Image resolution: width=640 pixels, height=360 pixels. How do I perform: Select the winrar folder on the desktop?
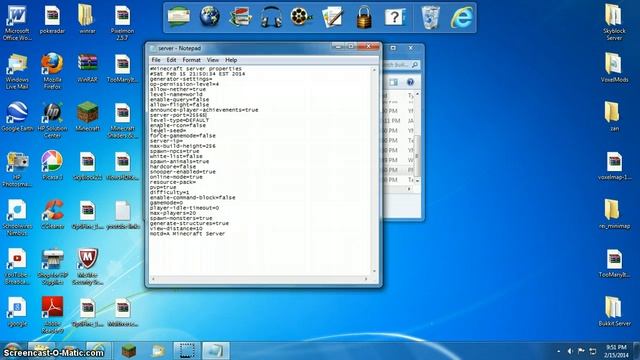(x=87, y=20)
